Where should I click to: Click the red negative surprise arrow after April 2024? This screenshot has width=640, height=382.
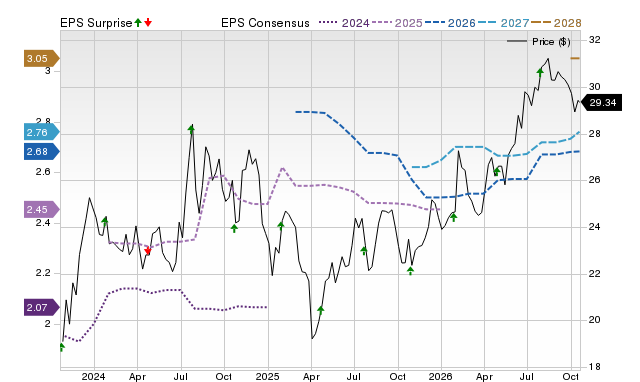148,251
